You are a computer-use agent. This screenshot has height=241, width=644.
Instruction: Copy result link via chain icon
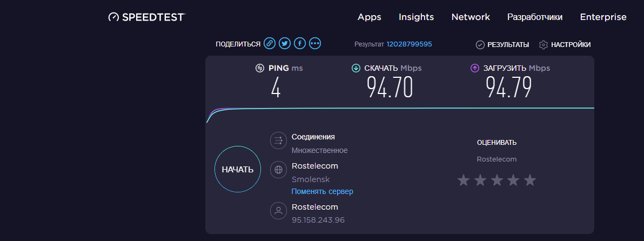pos(270,43)
